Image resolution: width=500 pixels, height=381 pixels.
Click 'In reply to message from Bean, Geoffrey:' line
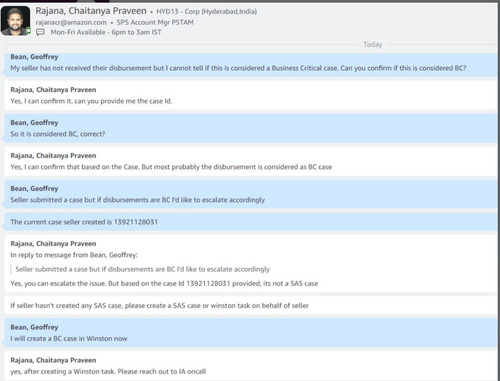click(x=74, y=255)
